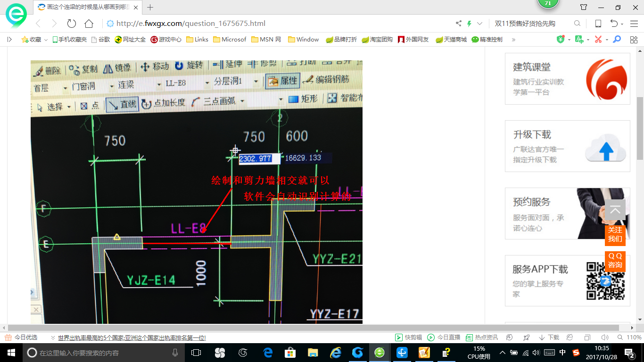Show more bookmarks with » chevron
The height and width of the screenshot is (362, 644).
point(513,40)
